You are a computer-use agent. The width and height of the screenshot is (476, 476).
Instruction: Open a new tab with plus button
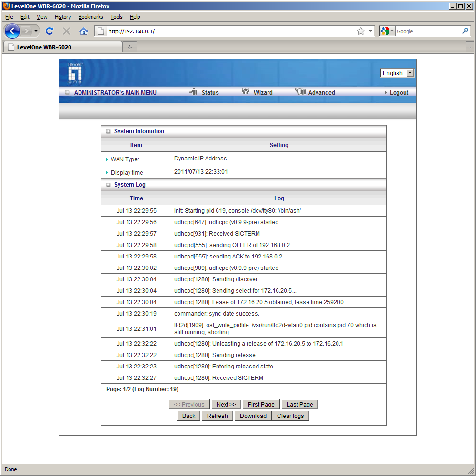point(130,47)
